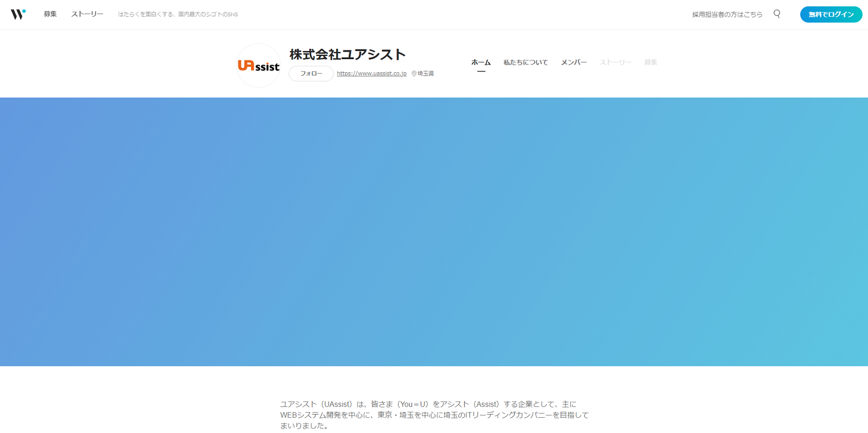This screenshot has width=868, height=433.
Task: Click the 株式会社ユアシスト company title
Action: 348,55
